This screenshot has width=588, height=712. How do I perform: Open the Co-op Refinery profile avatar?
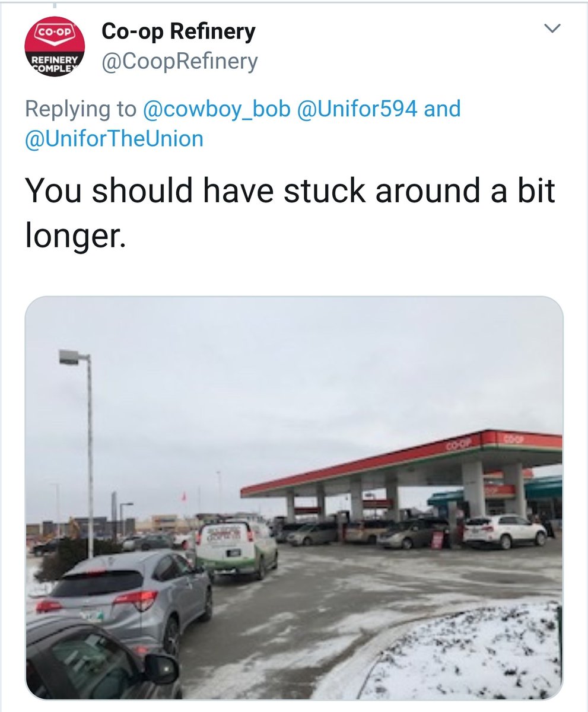point(55,46)
